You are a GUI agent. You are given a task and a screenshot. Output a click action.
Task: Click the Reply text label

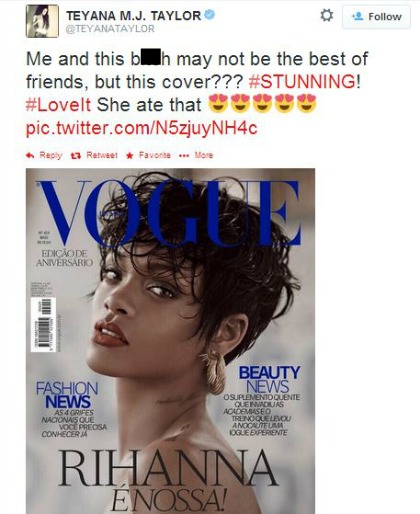click(51, 155)
